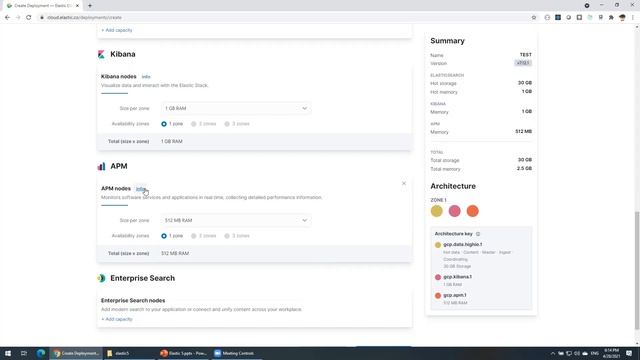Reload the current page

pyautogui.click(x=29, y=18)
